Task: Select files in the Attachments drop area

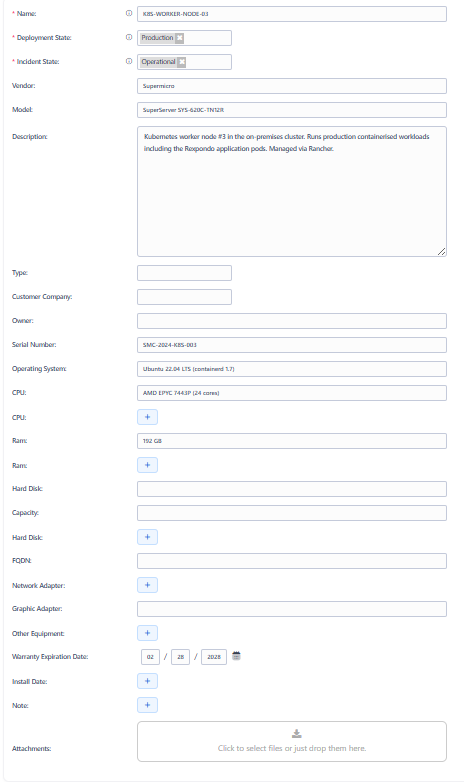Action: pyautogui.click(x=292, y=741)
